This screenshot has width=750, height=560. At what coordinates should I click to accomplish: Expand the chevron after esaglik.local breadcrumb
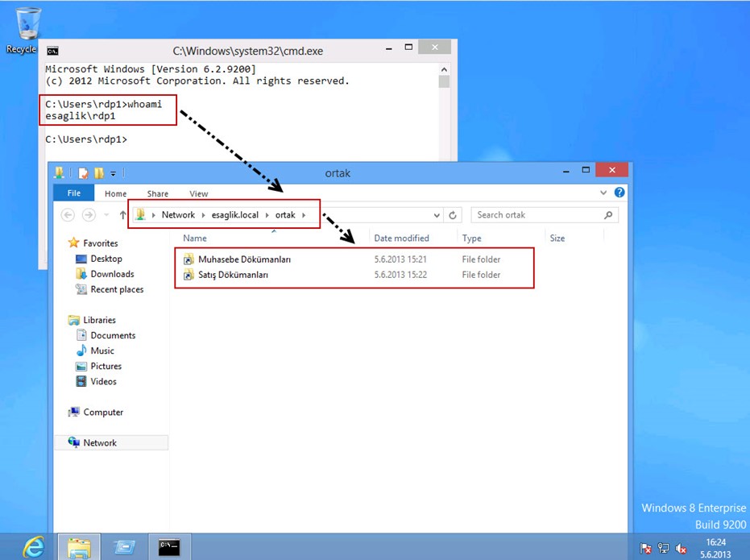coord(267,215)
